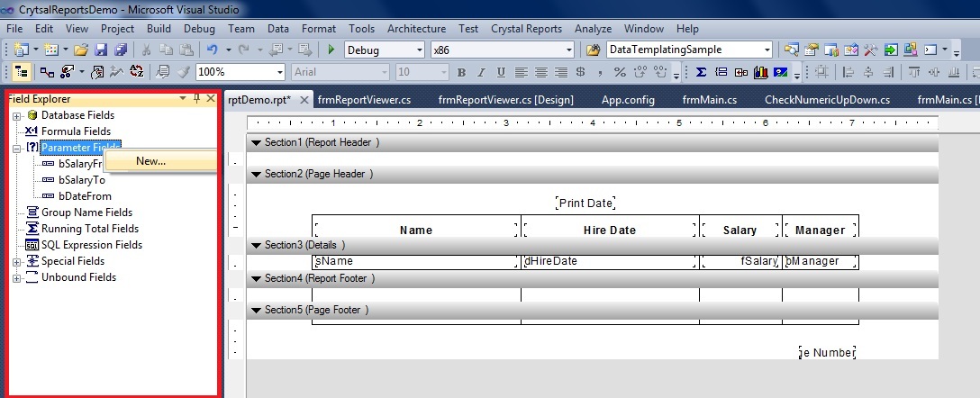Switch to App.config tab
Viewport: 980px width, 398px height.
[x=628, y=100]
